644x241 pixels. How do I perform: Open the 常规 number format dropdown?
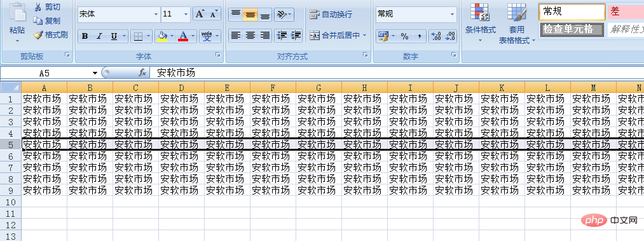[x=453, y=15]
